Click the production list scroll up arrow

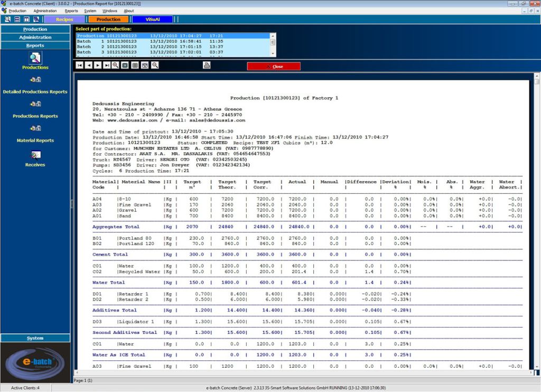273,35
